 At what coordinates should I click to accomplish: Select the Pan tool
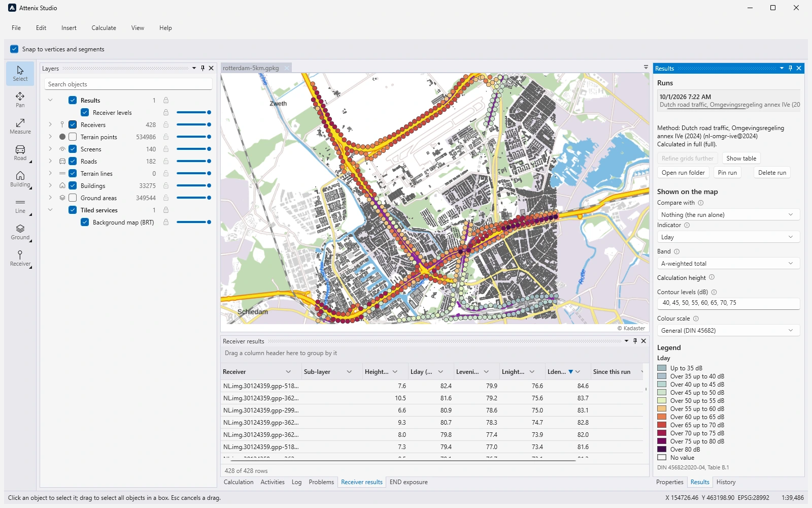[x=20, y=100]
